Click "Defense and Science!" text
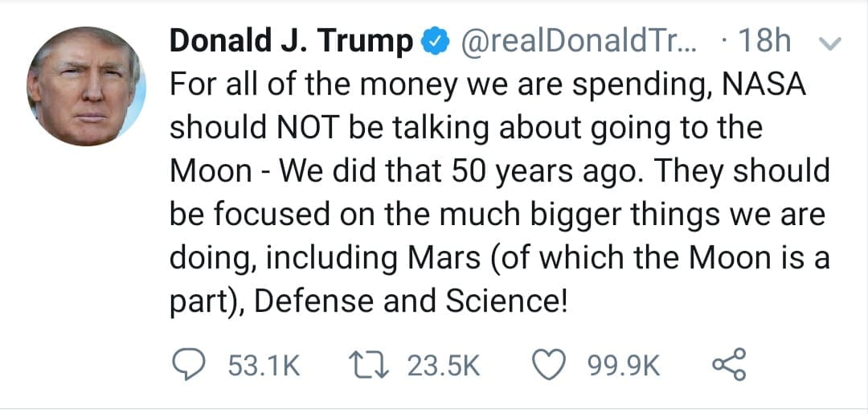 point(411,302)
